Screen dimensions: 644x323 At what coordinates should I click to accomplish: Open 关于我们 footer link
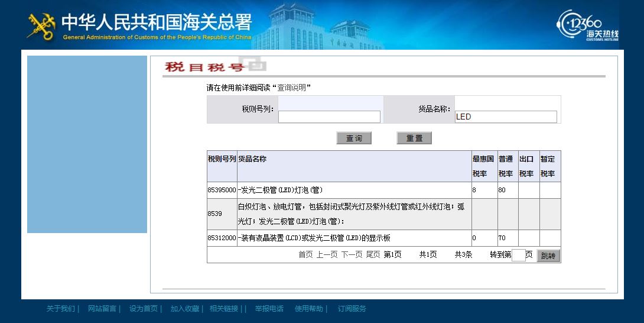click(60, 309)
